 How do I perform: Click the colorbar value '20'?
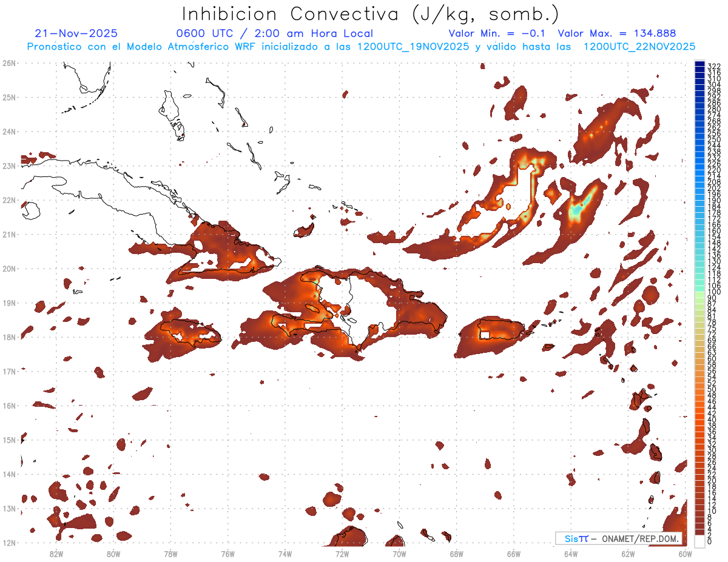[x=712, y=481]
